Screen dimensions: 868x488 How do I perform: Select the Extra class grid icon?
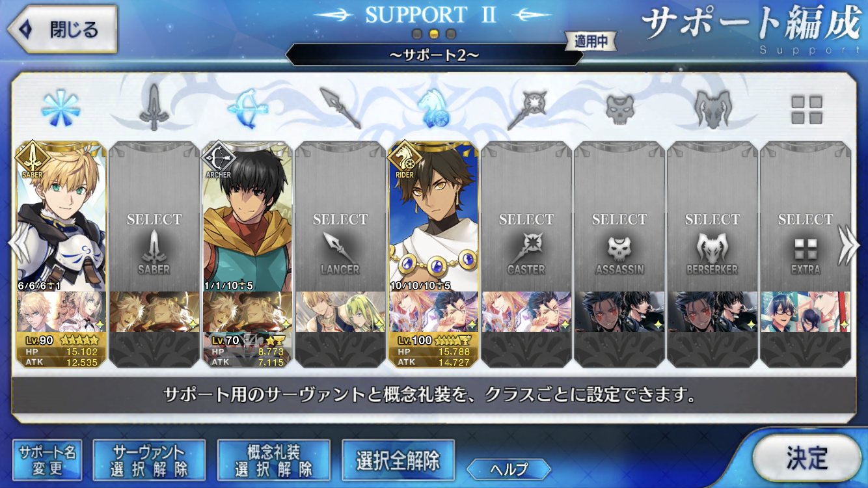coord(806,109)
